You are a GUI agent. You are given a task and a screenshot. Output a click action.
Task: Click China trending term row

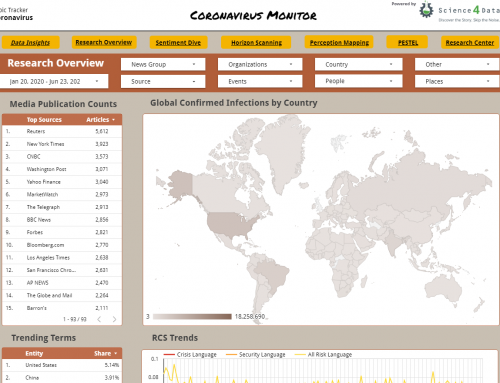pyautogui.click(x=62, y=378)
